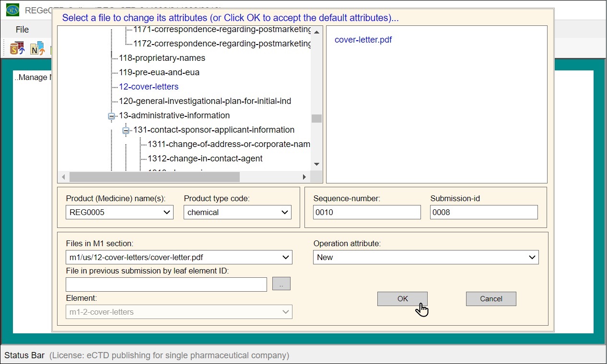The image size is (607, 364).
Task: Select cover-letter.pdf in the file list
Action: (363, 40)
